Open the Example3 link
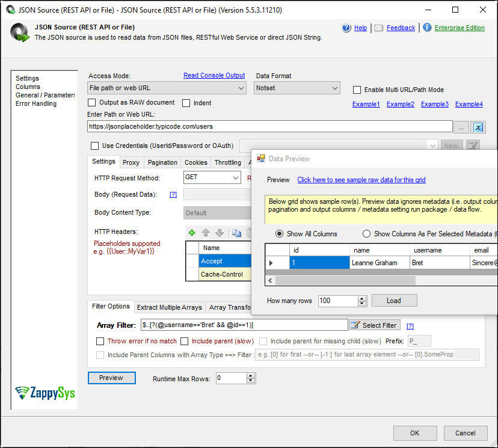 434,104
